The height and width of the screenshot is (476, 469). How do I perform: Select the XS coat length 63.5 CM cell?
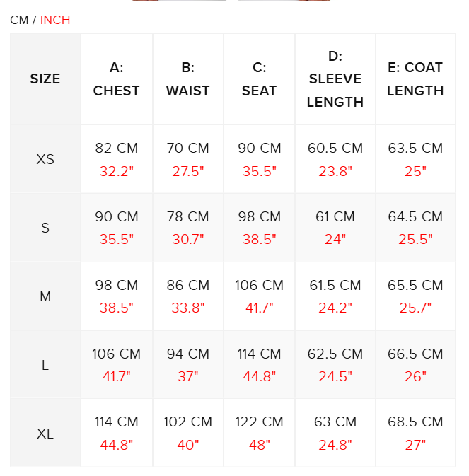[x=415, y=149]
